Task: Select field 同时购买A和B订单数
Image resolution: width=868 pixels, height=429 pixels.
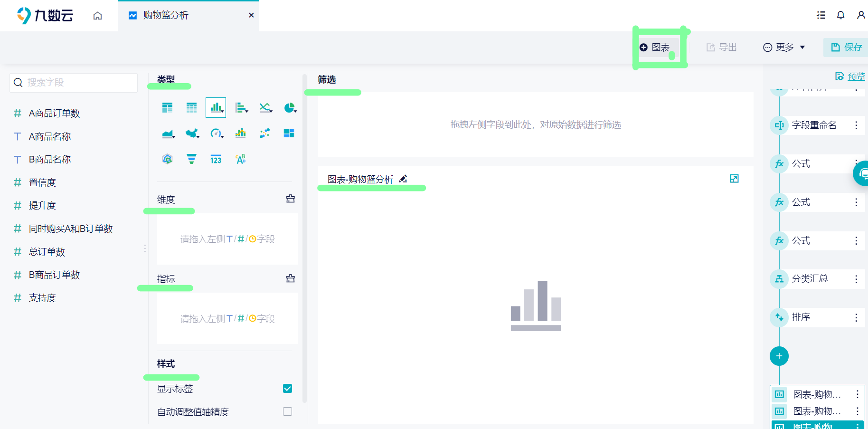Action: click(71, 229)
